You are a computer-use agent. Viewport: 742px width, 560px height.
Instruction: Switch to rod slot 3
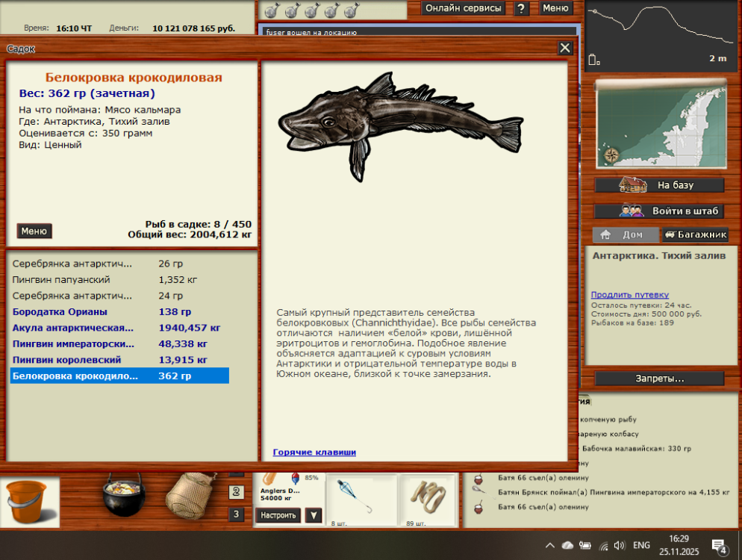237,514
